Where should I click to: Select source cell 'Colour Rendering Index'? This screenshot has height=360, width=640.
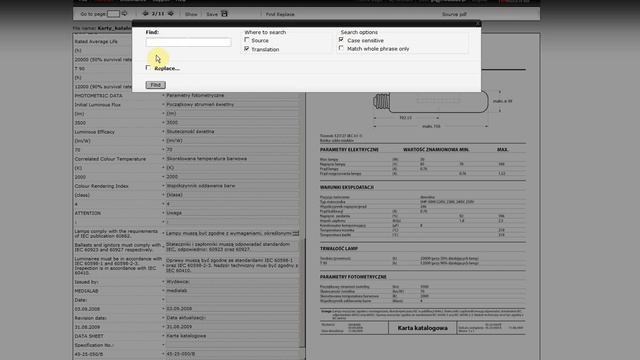coord(101,186)
